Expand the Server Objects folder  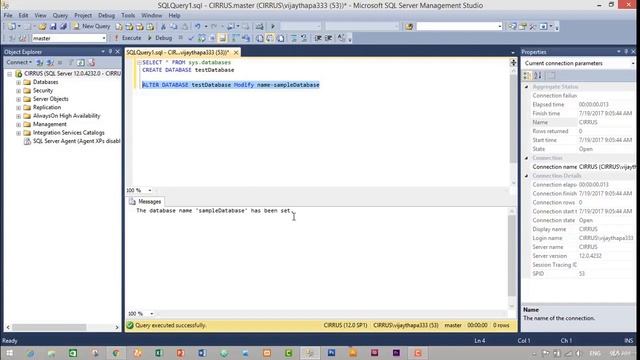pyautogui.click(x=18, y=99)
